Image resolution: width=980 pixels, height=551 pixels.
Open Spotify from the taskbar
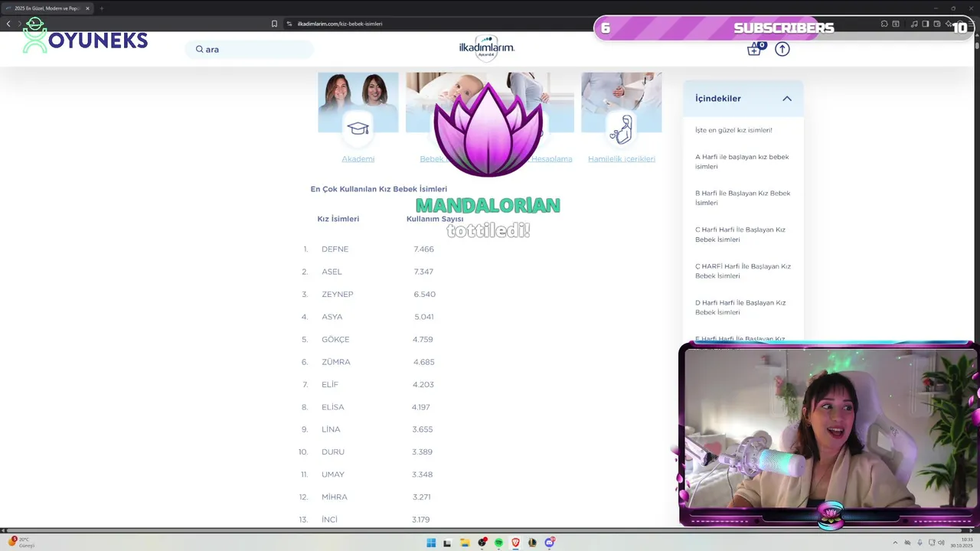tap(498, 543)
